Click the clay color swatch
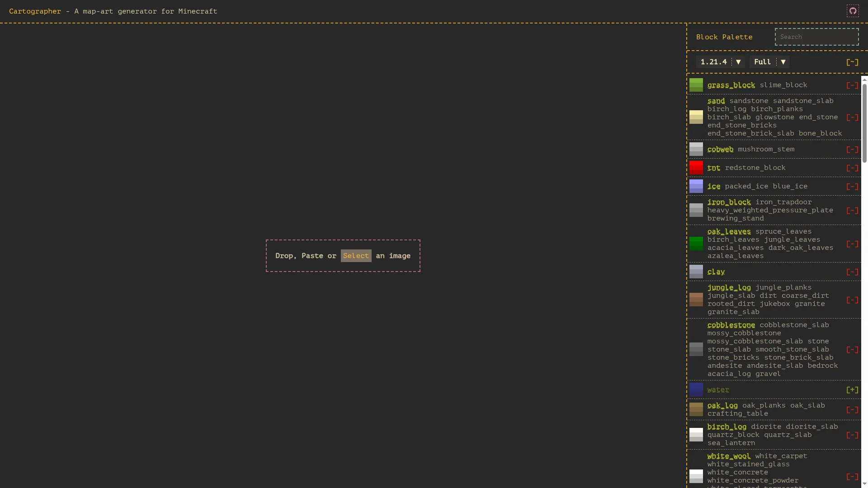The height and width of the screenshot is (488, 868). pos(696,272)
